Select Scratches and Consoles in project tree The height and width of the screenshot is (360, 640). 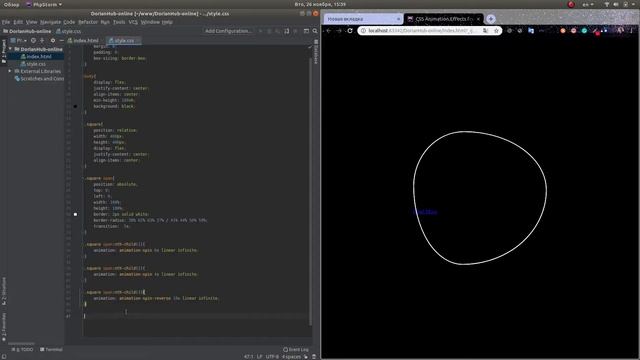tap(39, 78)
